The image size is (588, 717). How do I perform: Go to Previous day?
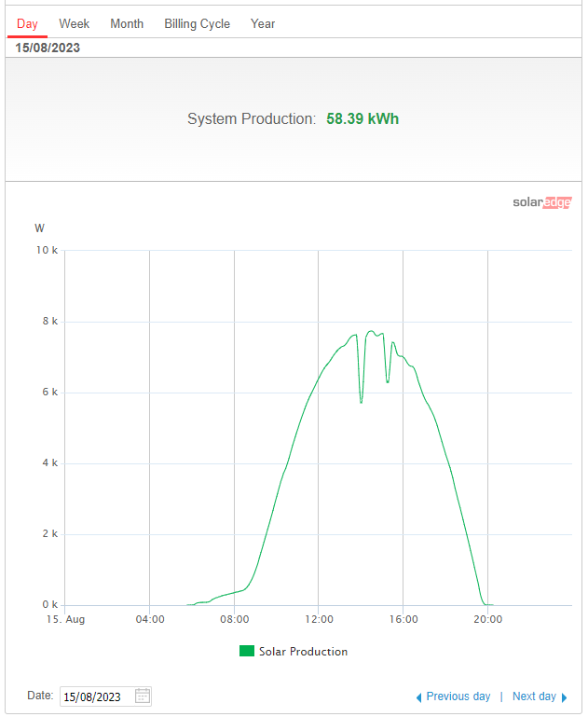[x=458, y=696]
